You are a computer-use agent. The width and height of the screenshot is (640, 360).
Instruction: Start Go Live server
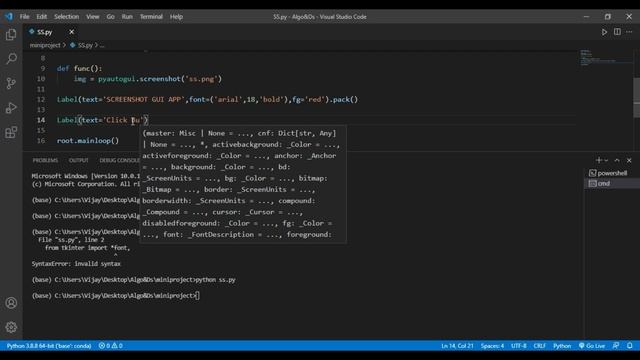pyautogui.click(x=592, y=346)
